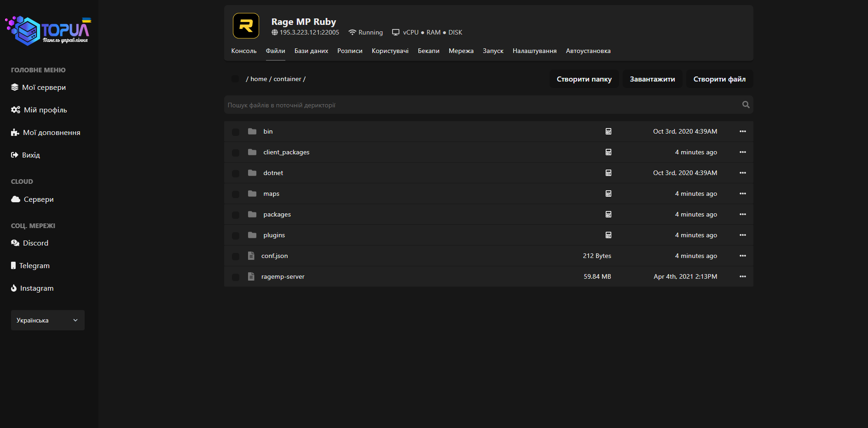Click the Rage MP server logo icon

[x=246, y=26]
